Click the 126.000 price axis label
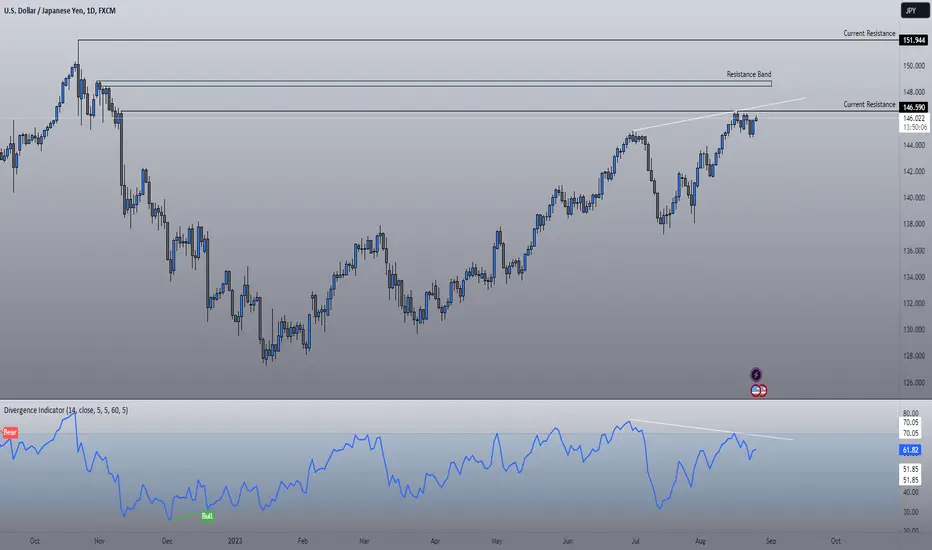 [914, 382]
